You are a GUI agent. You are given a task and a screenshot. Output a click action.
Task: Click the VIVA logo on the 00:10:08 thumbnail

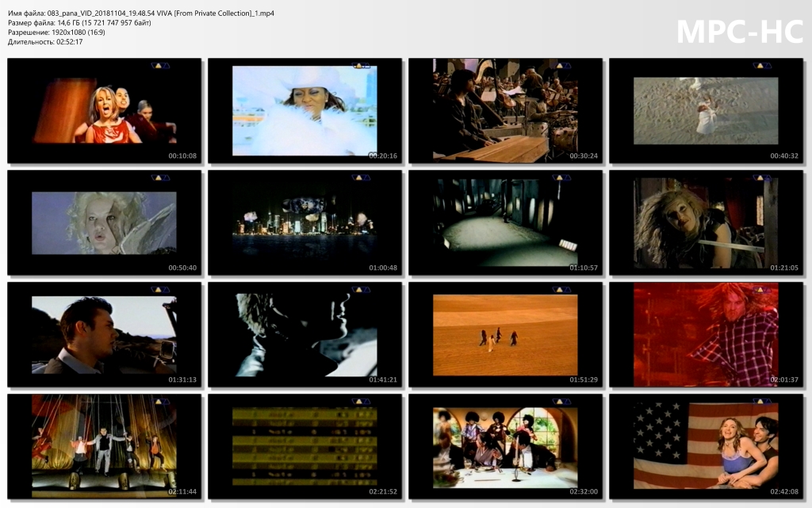pos(160,66)
